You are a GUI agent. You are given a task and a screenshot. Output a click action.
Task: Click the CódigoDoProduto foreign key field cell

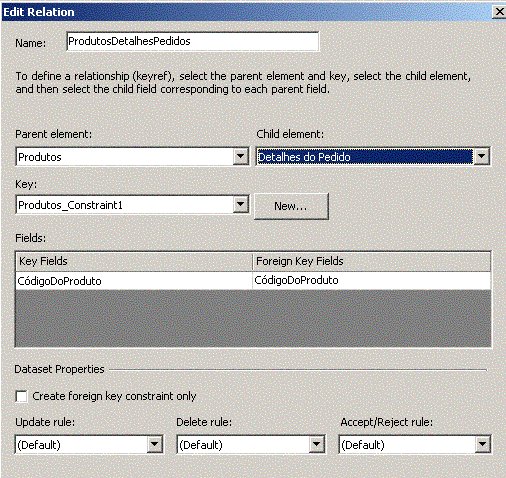(372, 281)
